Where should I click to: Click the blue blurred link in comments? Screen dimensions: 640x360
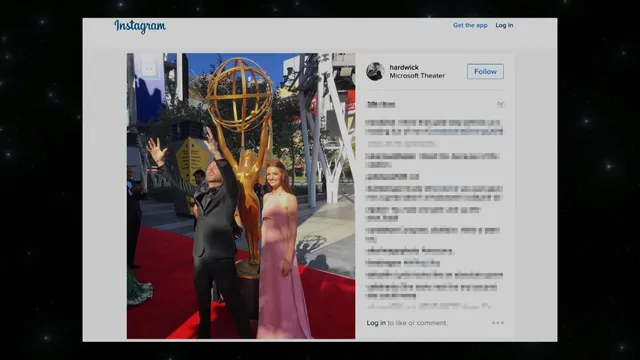click(422, 263)
